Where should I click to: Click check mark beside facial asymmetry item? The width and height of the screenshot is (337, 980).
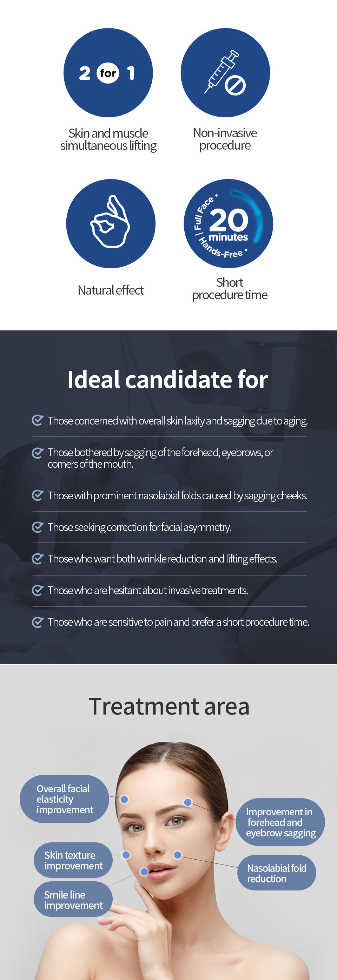(37, 527)
